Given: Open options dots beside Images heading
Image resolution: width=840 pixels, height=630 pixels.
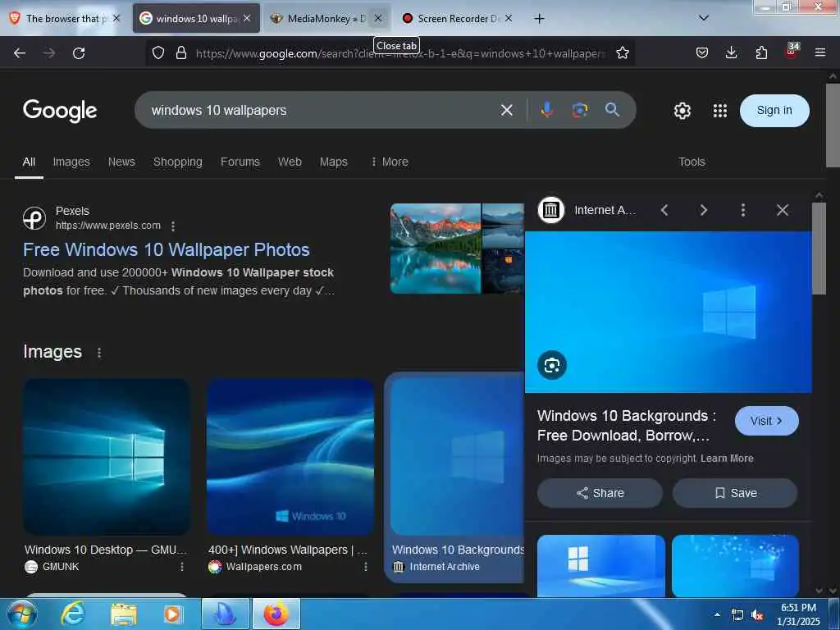Looking at the screenshot, I should click(x=99, y=353).
